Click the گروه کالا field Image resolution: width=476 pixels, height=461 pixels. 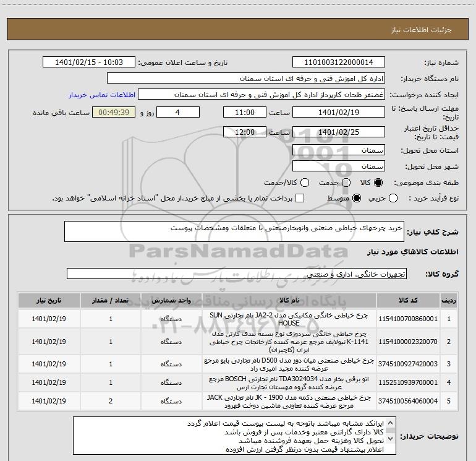pos(237,274)
